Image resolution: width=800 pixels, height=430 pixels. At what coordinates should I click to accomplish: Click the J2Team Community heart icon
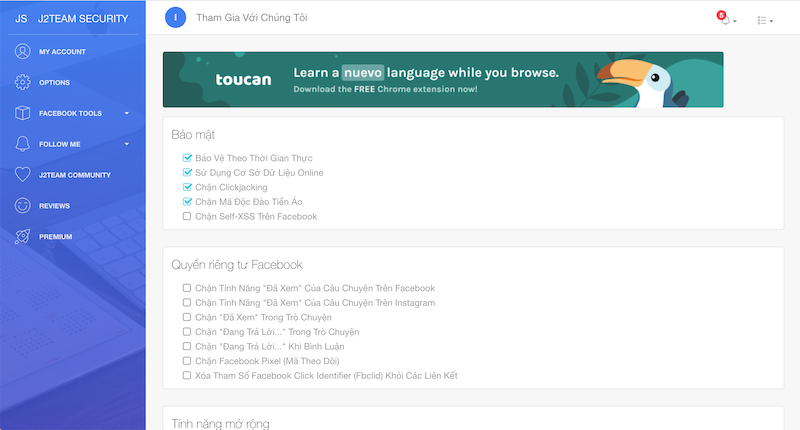pos(22,175)
